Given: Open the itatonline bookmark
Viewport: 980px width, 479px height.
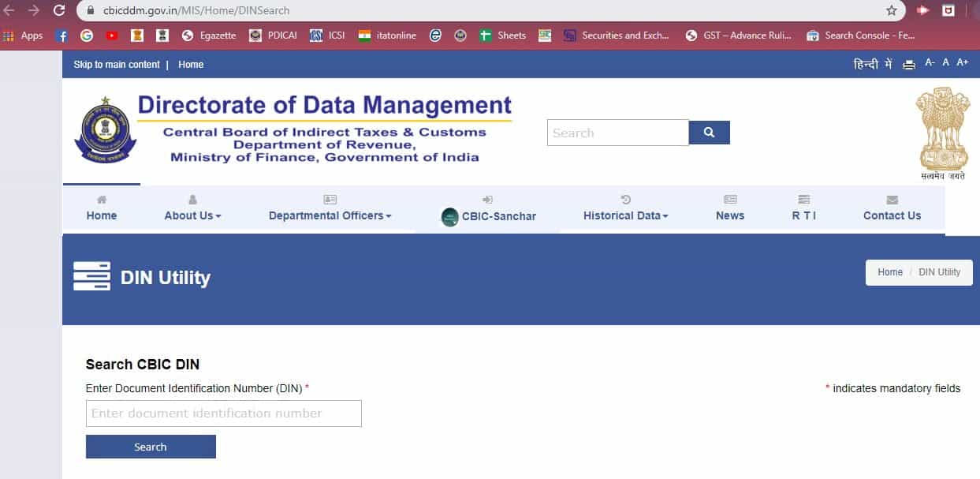Looking at the screenshot, I should (387, 36).
